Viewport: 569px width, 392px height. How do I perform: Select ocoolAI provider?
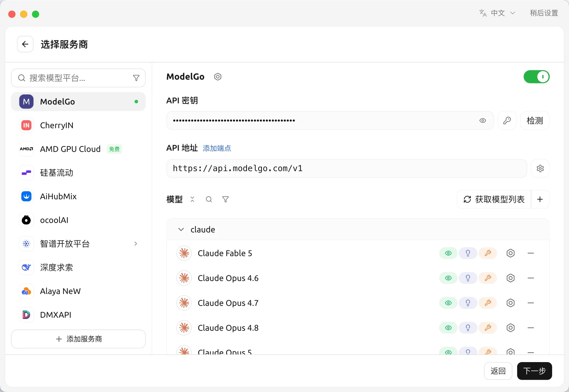[x=78, y=220]
